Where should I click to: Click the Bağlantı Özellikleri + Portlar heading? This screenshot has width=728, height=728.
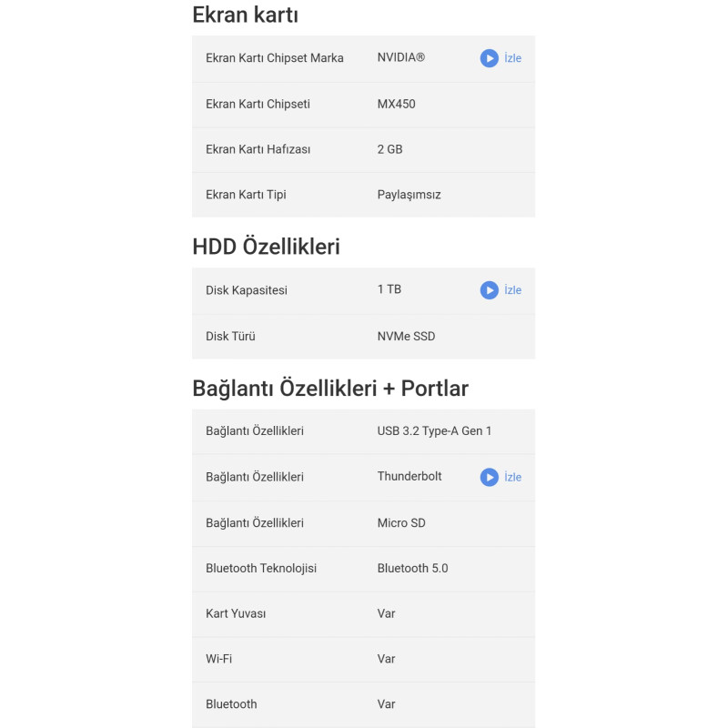coord(330,389)
